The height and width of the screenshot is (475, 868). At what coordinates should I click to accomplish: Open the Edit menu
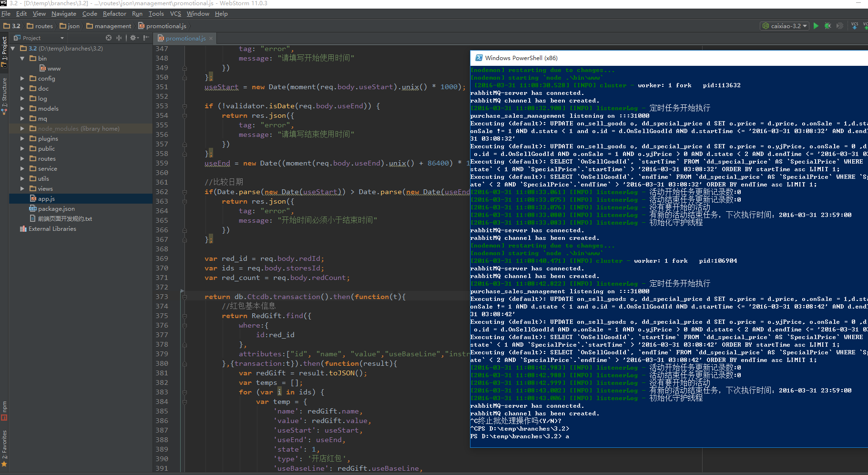(21, 13)
